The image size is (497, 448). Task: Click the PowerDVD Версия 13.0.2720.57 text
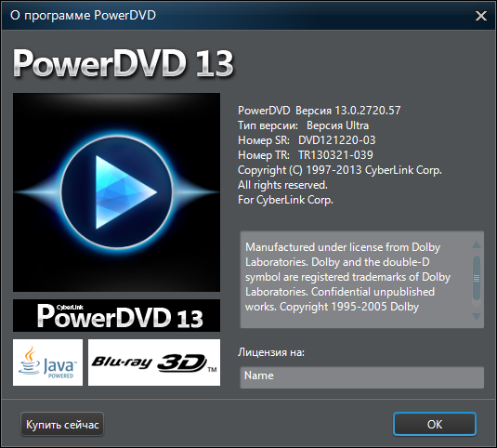point(320,111)
